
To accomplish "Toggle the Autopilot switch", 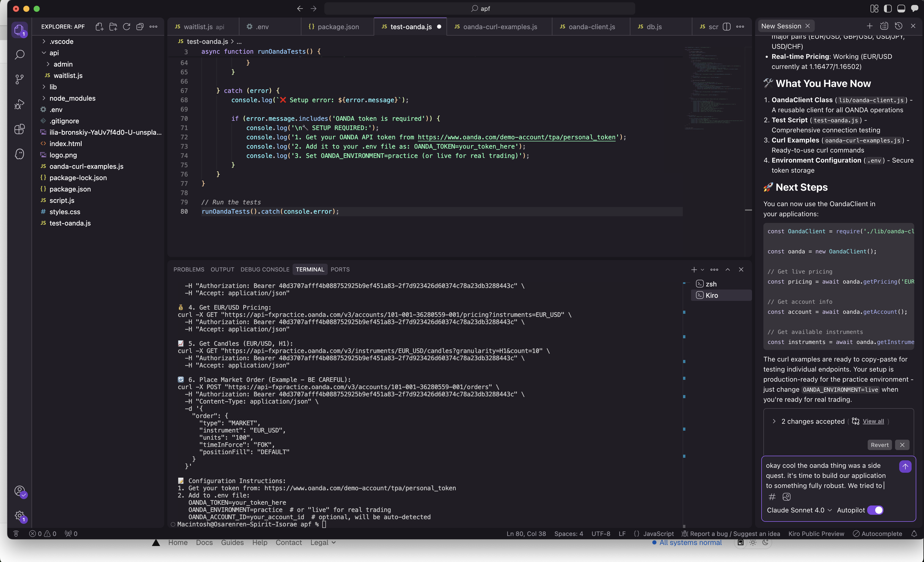I will tap(875, 510).
